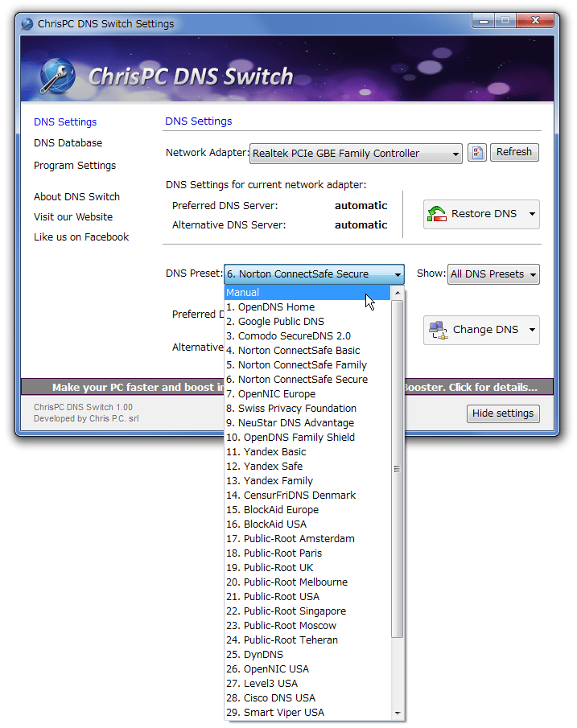Pick 9. NeuStar DNS Advantage preset
The image size is (577, 728).
click(307, 423)
